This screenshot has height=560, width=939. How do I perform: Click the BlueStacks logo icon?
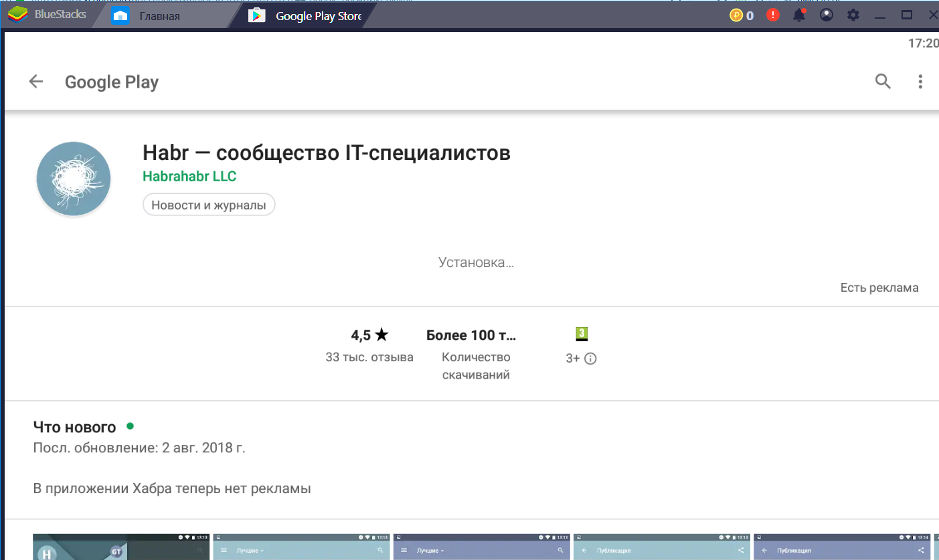(18, 15)
